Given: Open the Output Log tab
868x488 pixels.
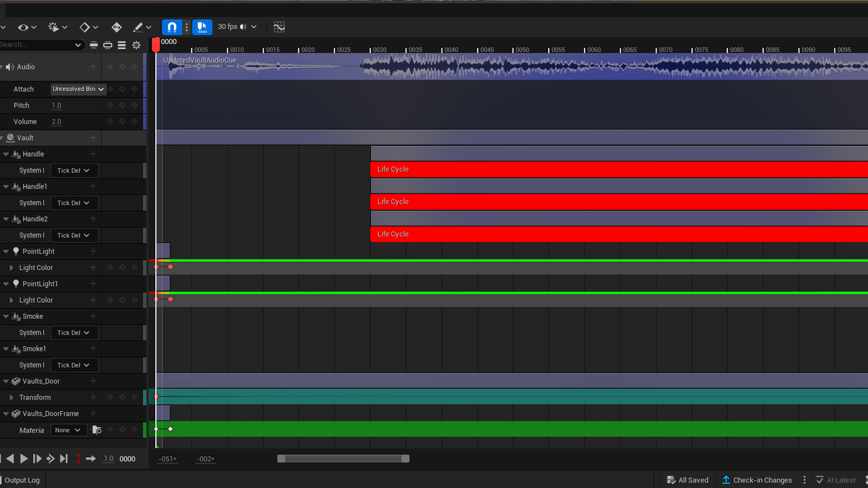Looking at the screenshot, I should (x=22, y=480).
